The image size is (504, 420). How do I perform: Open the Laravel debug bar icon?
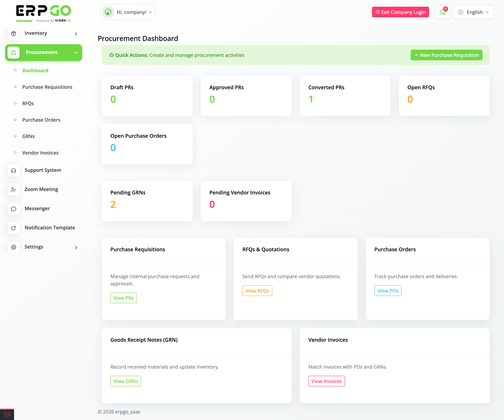(x=7, y=415)
